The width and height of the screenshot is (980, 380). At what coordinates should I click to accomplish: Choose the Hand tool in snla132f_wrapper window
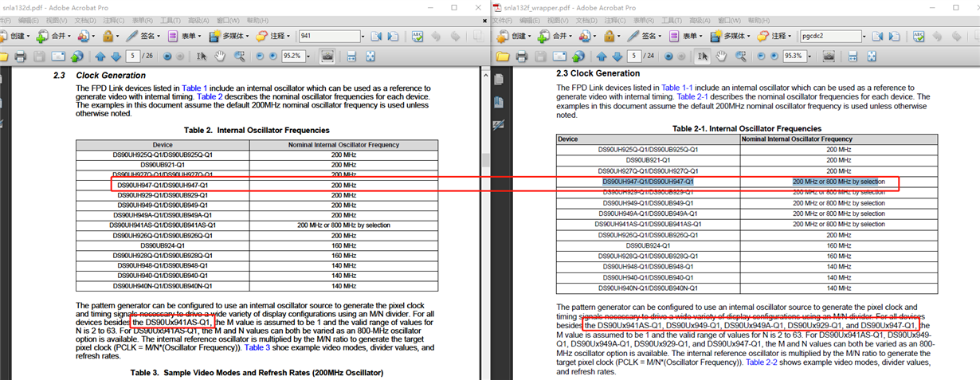tap(720, 57)
